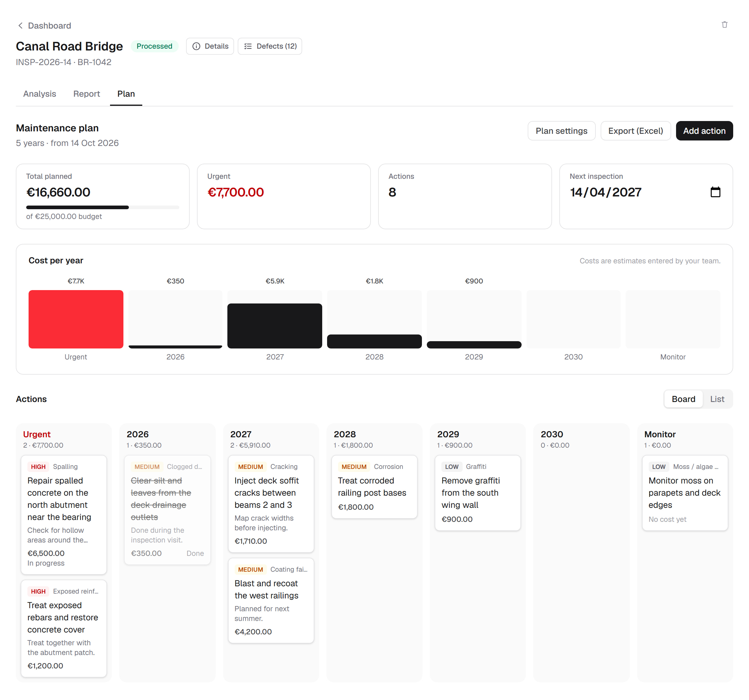The image size is (749, 700).
Task: Click the info icon in Details button
Action: point(196,46)
